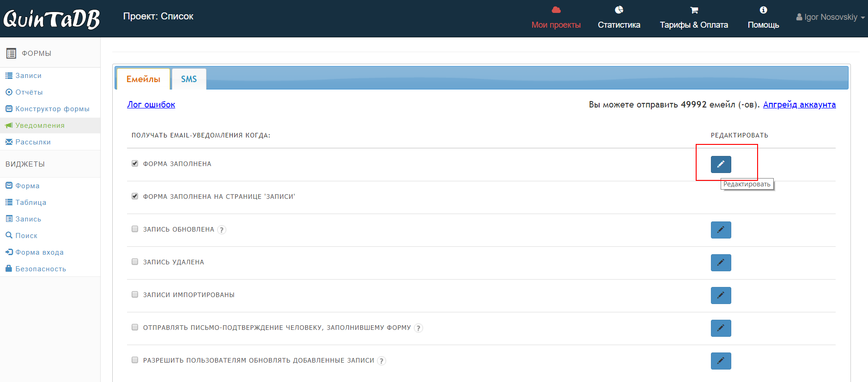Viewport: 868px width, 382px height.
Task: Uncheck Форма заполнена checkbox
Action: click(135, 163)
